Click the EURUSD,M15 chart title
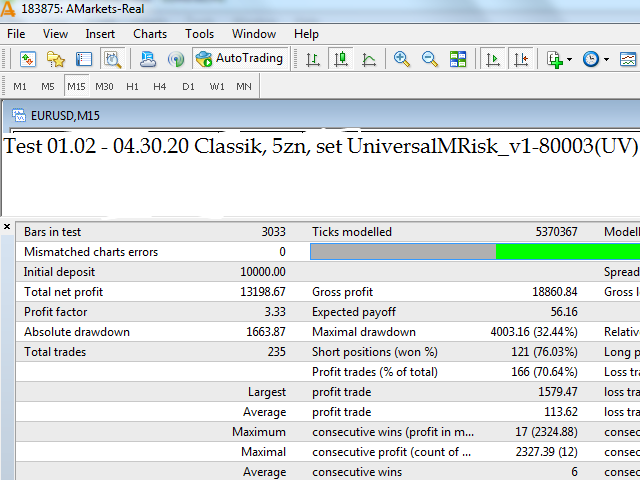Screen dimensions: 640x480 pos(65,116)
